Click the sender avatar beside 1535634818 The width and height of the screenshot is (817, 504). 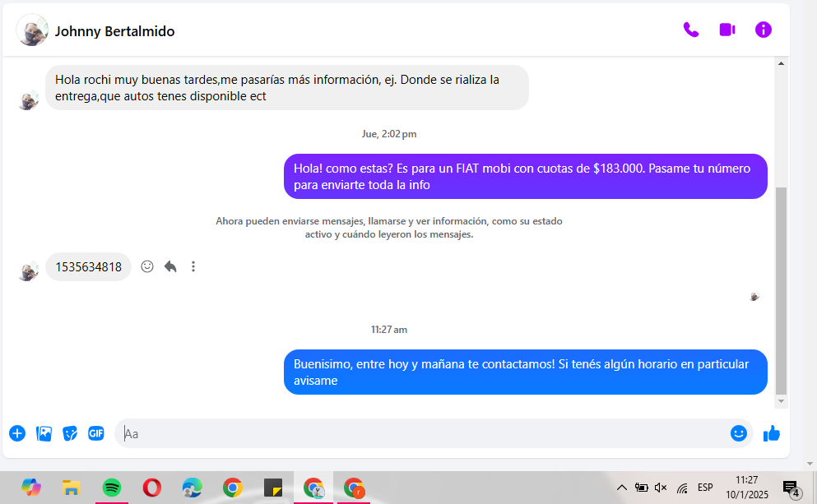29,271
